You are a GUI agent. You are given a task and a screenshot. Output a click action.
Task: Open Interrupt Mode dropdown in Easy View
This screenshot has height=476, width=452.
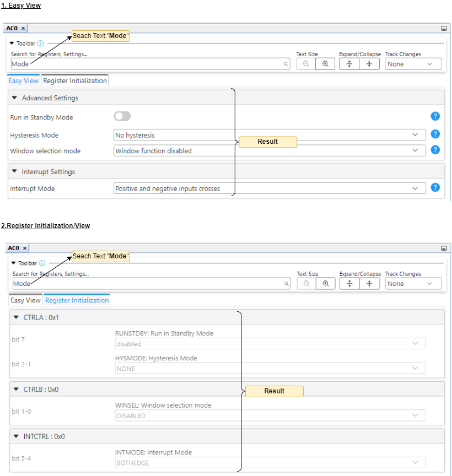coord(270,188)
